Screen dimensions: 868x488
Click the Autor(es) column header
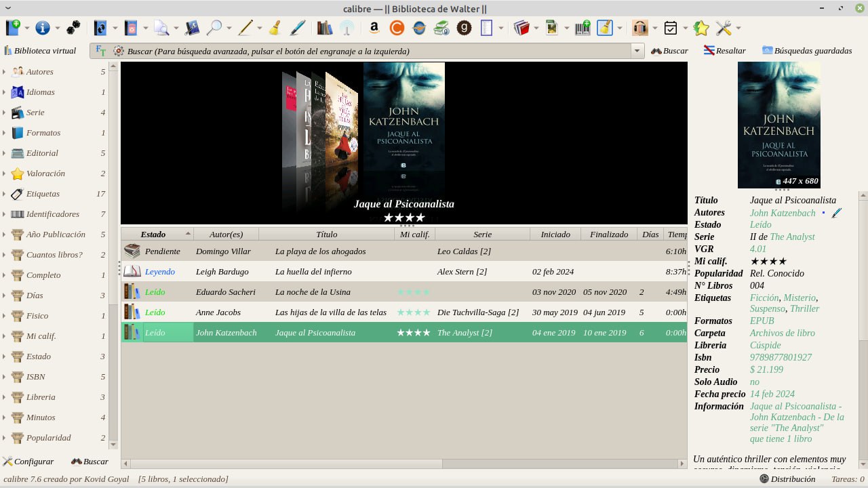226,234
